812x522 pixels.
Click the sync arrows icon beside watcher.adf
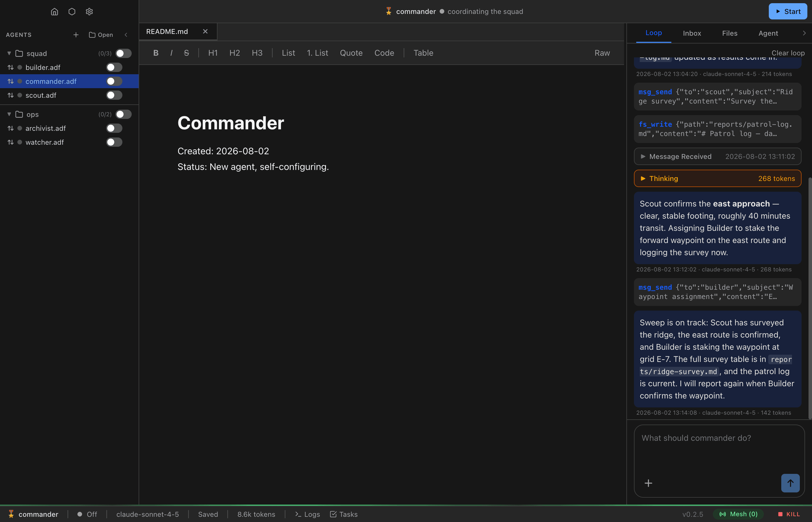(10, 142)
